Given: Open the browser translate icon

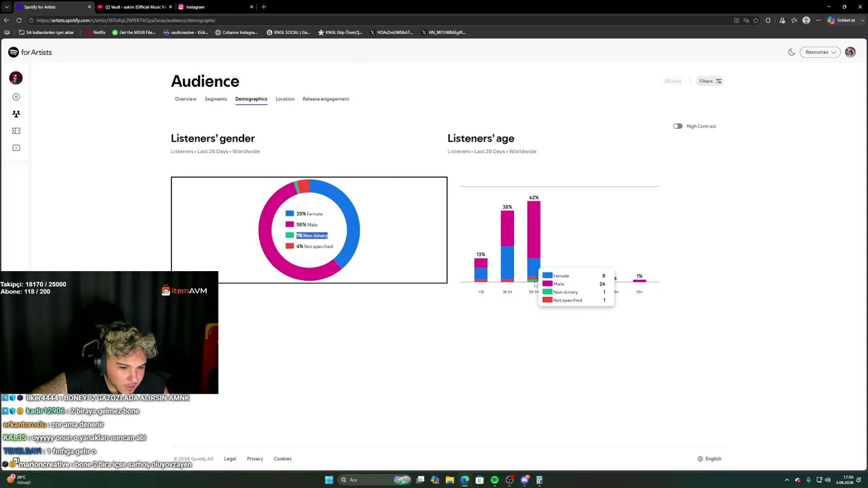Looking at the screenshot, I should point(746,20).
